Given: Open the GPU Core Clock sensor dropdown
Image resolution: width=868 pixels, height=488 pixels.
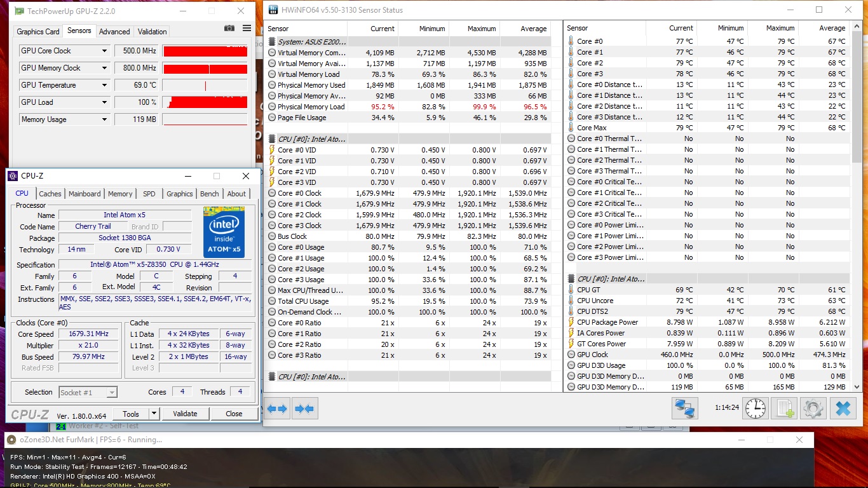Looking at the screenshot, I should pos(104,51).
